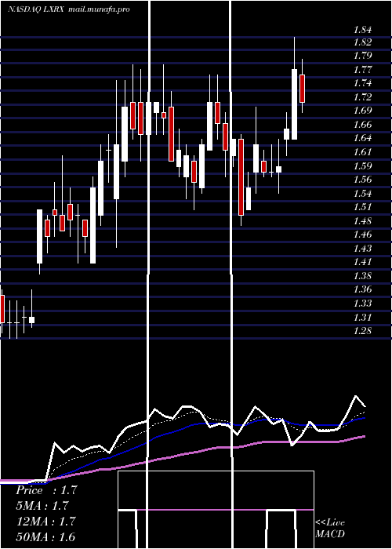Screen dimensions: 392x549
Task: Click the 1.79 price axis label
Action: click(x=362, y=56)
